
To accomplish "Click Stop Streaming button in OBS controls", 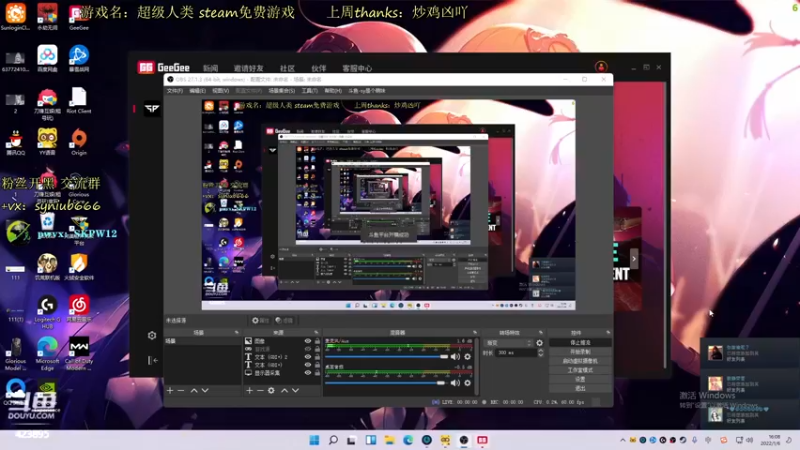I will (580, 343).
